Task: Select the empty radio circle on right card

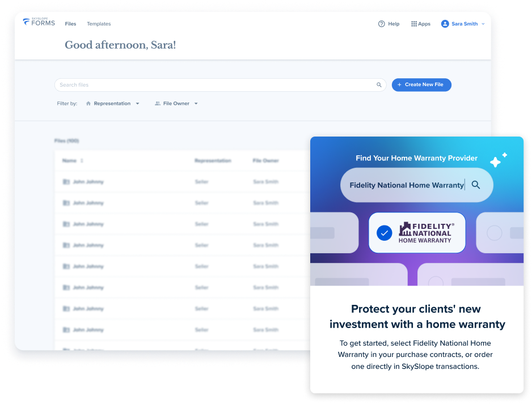Action: (495, 232)
